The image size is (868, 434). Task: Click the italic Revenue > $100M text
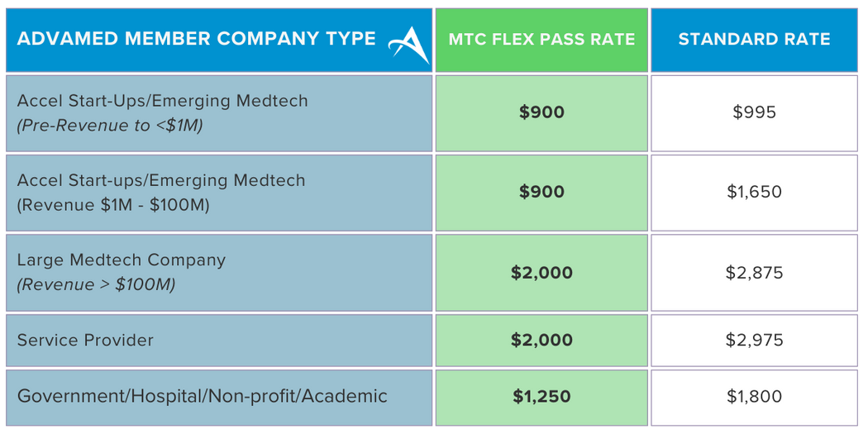coord(96,285)
